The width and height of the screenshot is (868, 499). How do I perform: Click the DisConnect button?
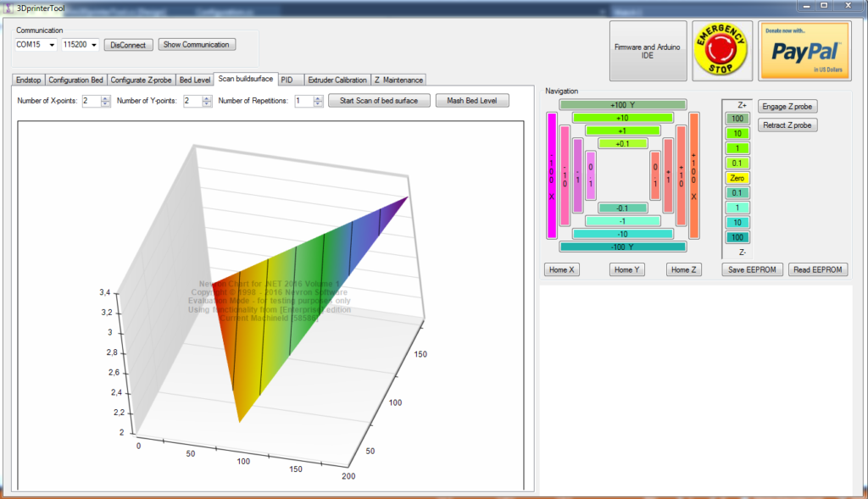128,45
